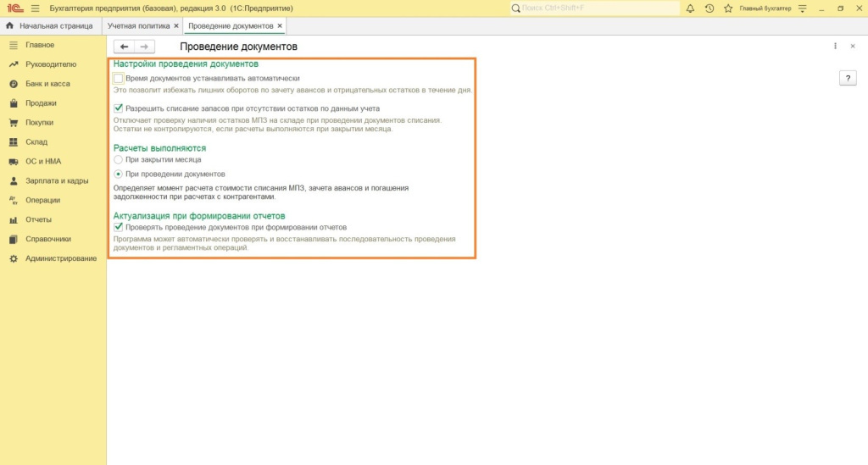Enable 'Время документов устанавливать автоматически' checkbox
This screenshot has height=465, width=868.
point(119,78)
